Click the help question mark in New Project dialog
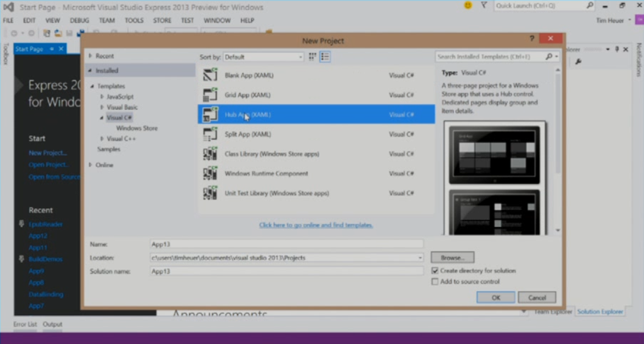 (x=532, y=38)
